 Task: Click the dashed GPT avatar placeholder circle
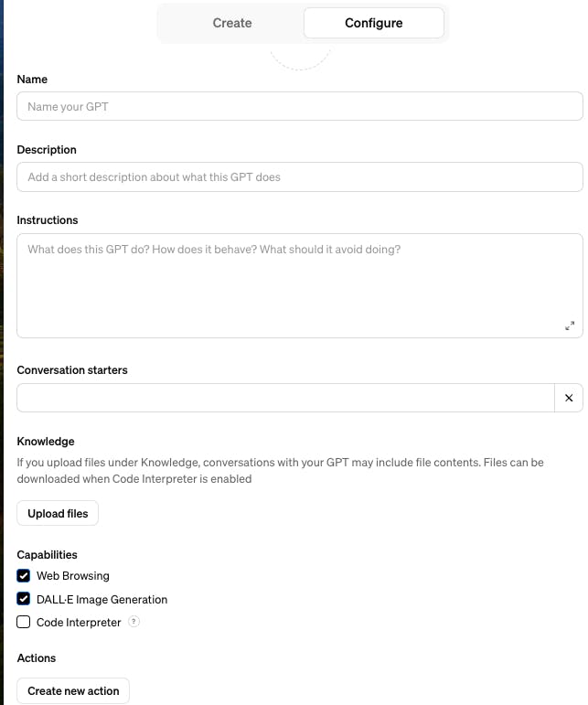coord(300,55)
